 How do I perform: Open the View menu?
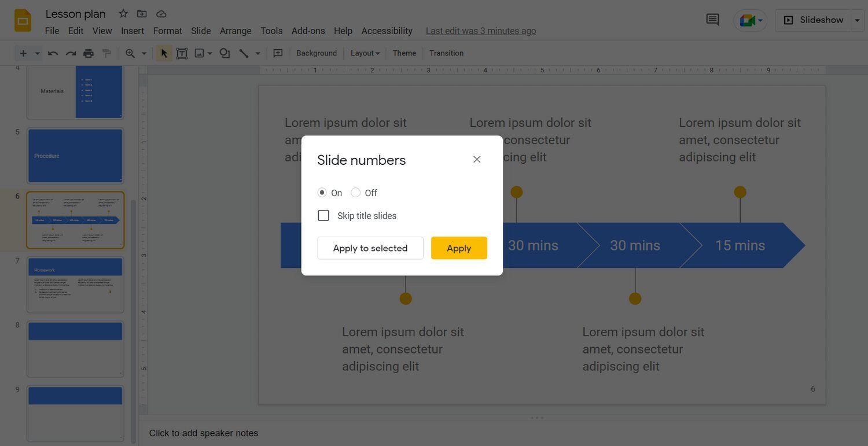click(102, 31)
